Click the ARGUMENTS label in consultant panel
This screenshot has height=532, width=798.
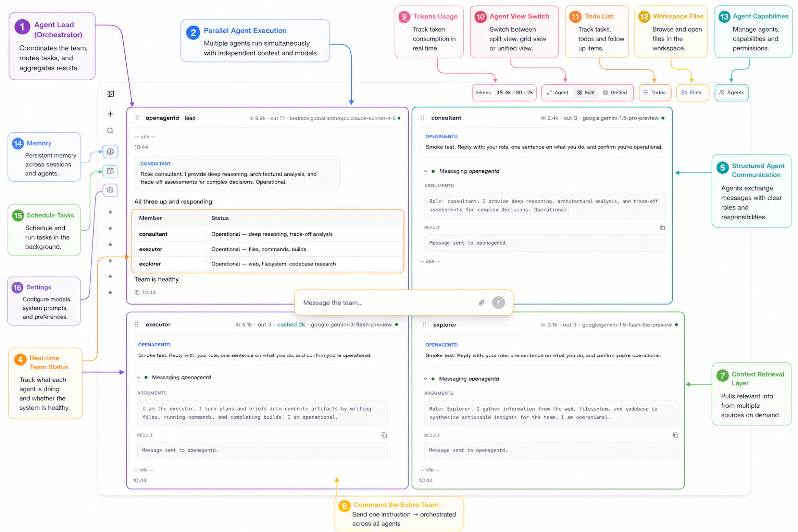[x=439, y=186]
